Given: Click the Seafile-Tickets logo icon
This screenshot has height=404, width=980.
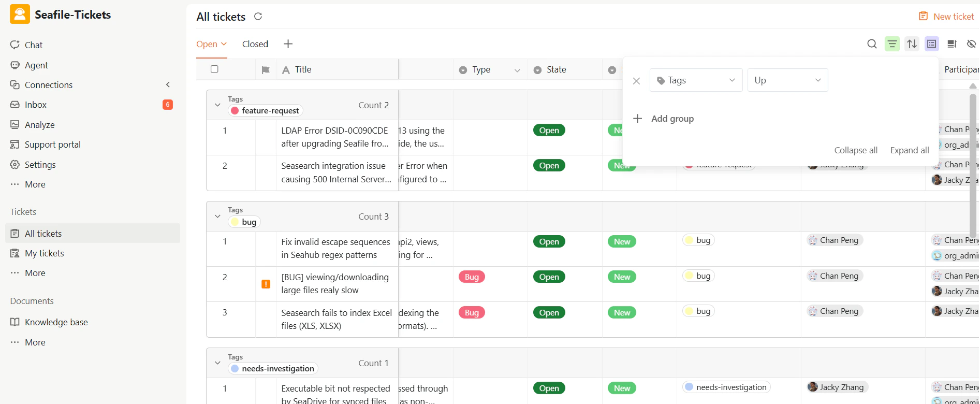Looking at the screenshot, I should pos(20,15).
